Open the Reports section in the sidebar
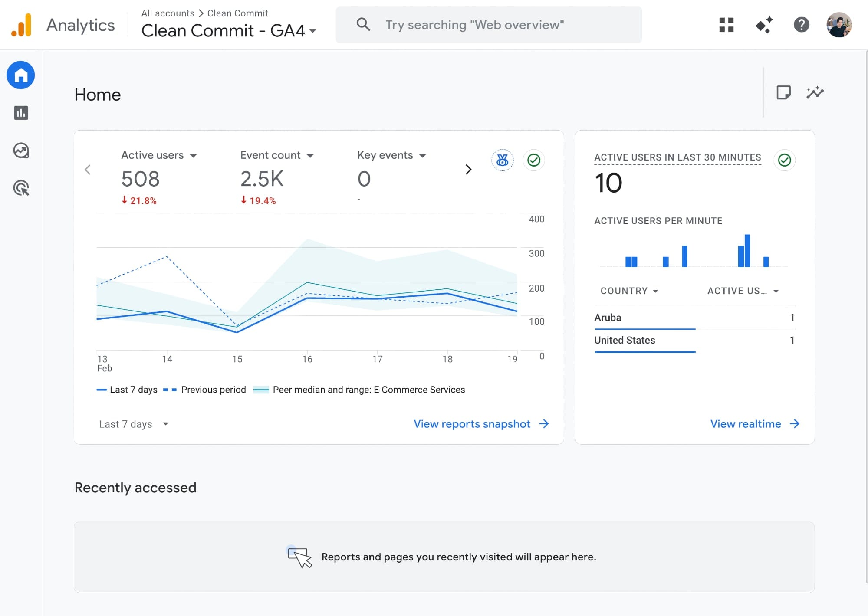This screenshot has height=616, width=868. point(20,113)
